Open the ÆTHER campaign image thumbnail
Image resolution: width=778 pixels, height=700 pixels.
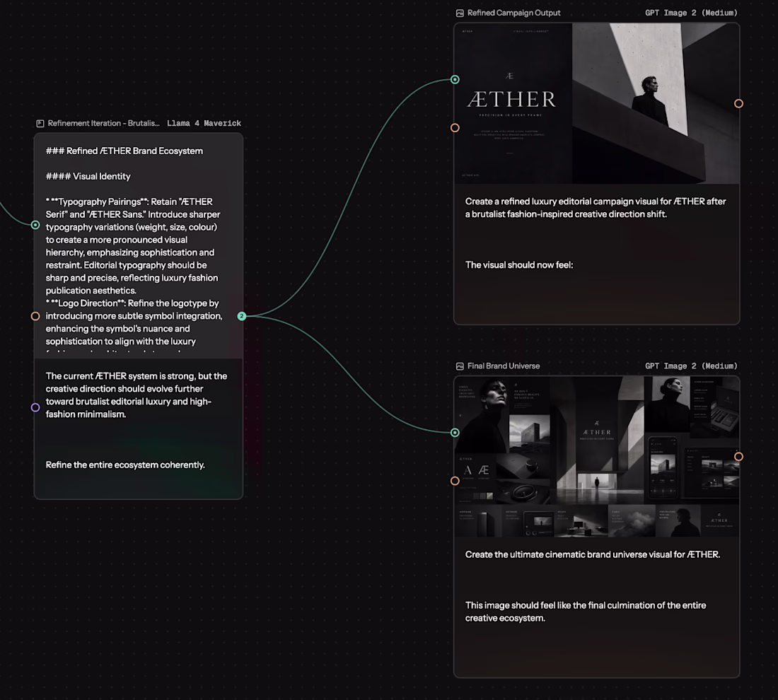[596, 103]
